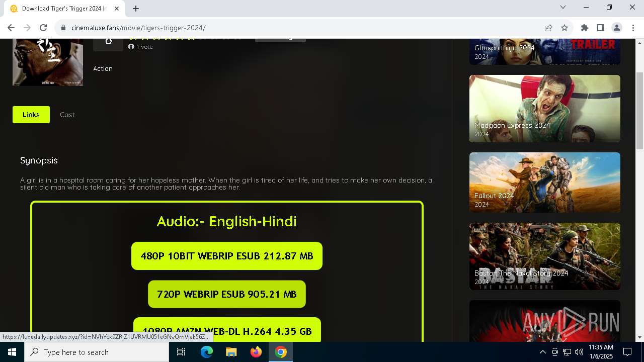Launch Microsoft Edge from taskbar
The width and height of the screenshot is (644, 362).
click(207, 352)
